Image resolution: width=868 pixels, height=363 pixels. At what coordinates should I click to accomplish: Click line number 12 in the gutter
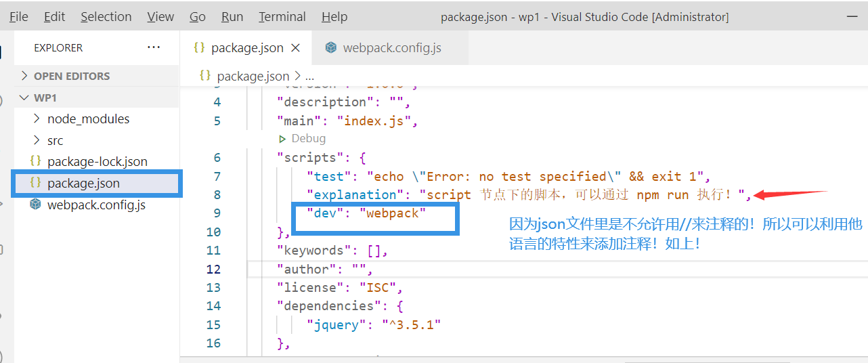(213, 269)
